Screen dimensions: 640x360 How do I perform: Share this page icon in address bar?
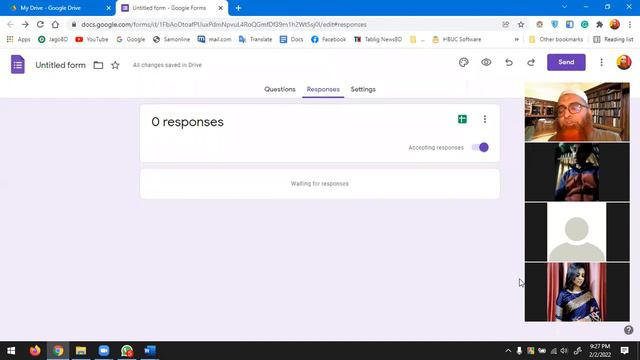coord(506,24)
